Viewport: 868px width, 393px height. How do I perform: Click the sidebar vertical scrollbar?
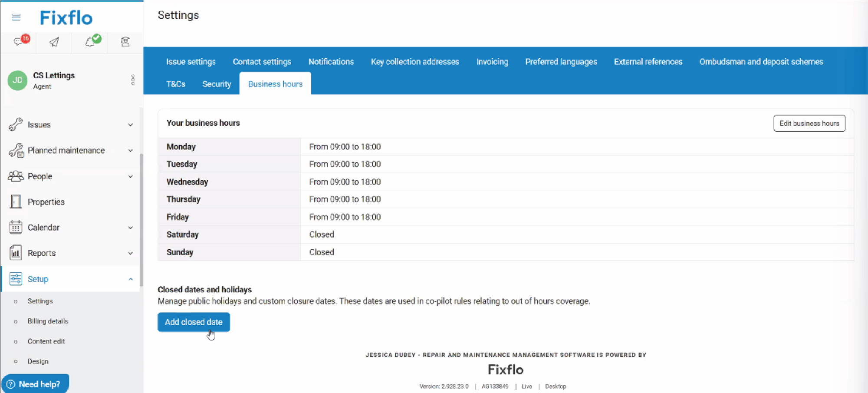point(141,217)
